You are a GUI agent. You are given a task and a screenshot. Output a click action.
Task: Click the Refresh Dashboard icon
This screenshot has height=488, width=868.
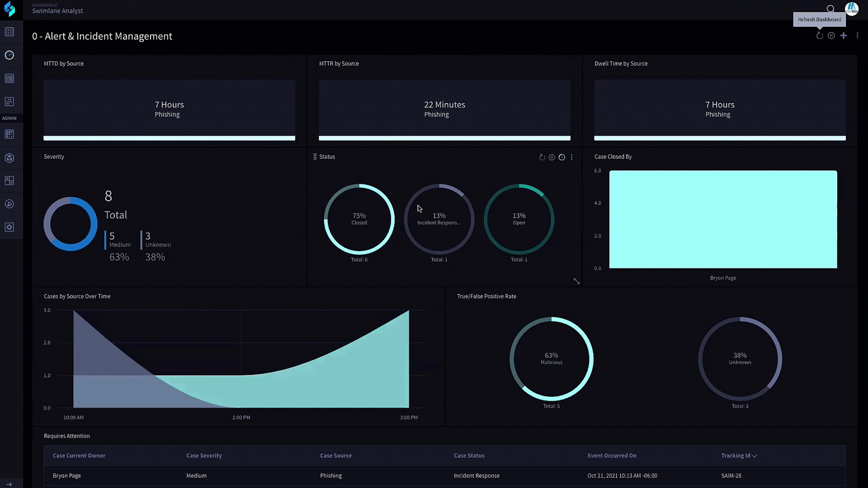tap(820, 35)
